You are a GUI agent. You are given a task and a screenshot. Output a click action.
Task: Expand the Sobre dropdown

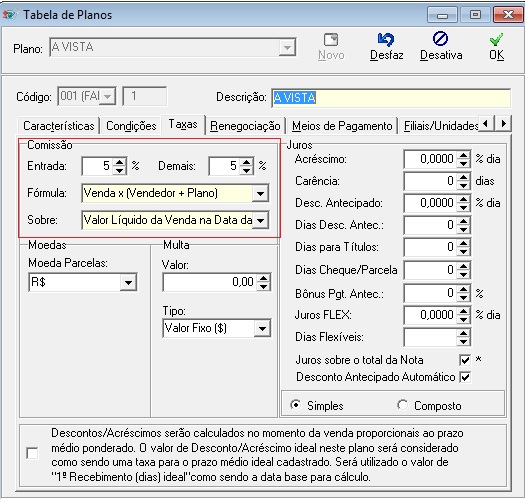pos(260,220)
